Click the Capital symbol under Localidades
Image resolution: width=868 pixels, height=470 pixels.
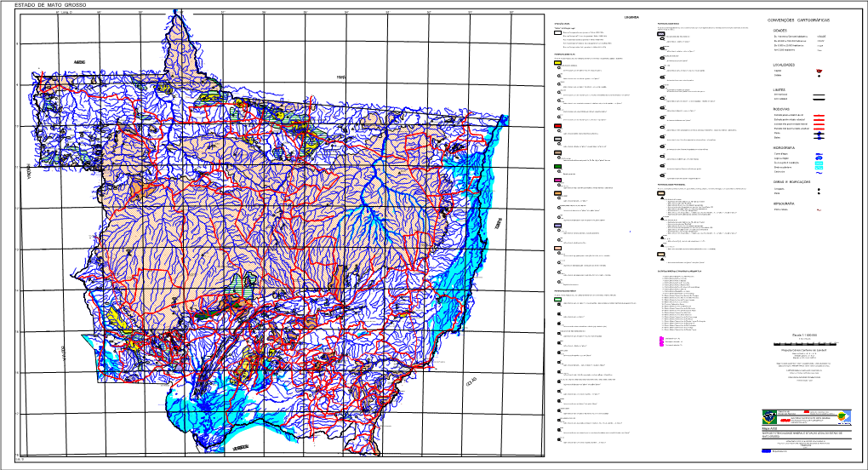[818, 70]
